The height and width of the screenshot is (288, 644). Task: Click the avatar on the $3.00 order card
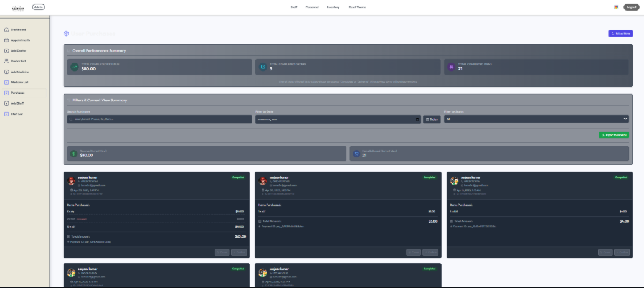click(263, 181)
